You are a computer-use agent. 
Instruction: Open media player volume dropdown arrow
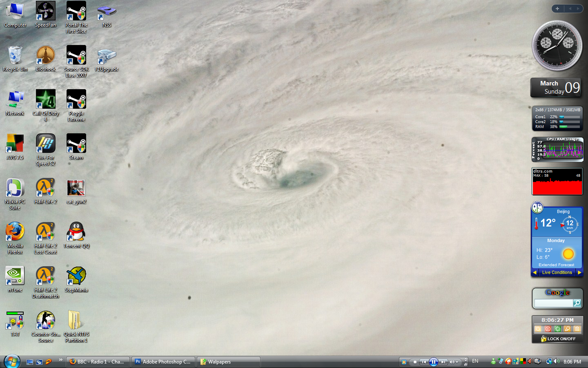pyautogui.click(x=457, y=362)
